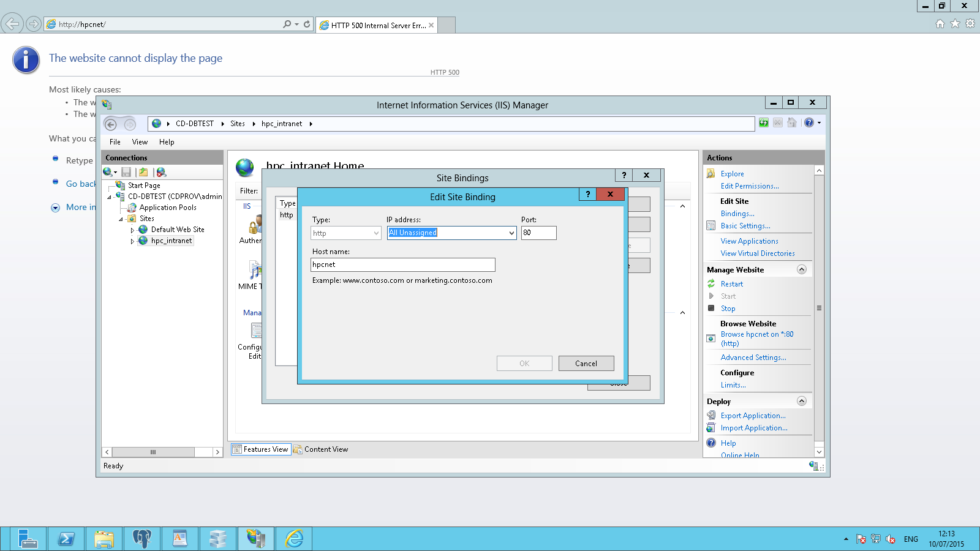The image size is (980, 551).
Task: Select the HTTP 500 Internal Server Error browser tab
Action: click(x=377, y=25)
